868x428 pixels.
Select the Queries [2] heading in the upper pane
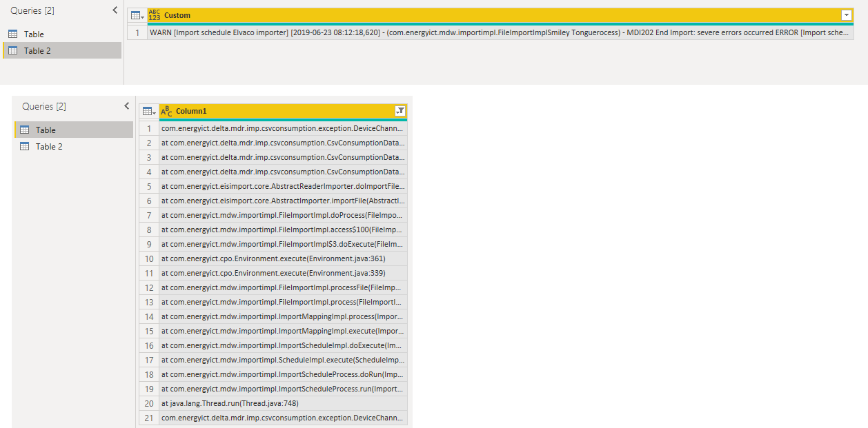click(x=34, y=10)
